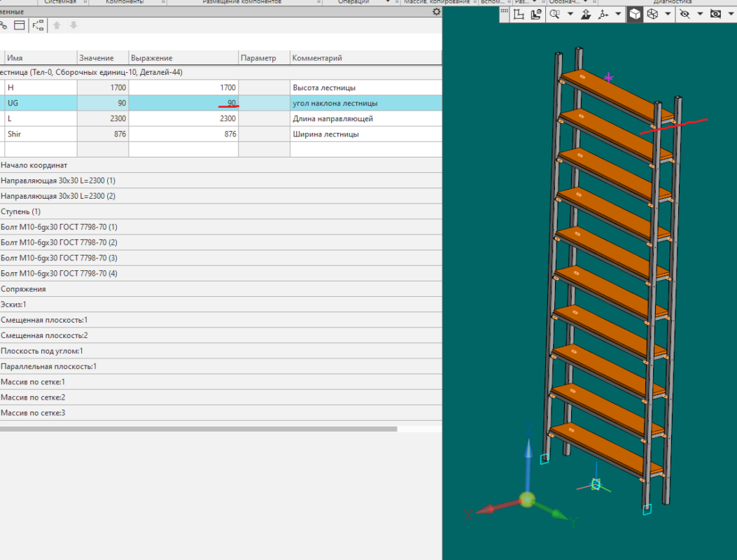This screenshot has width=737, height=560.
Task: Click the normal-to-plane view icon
Action: point(586,15)
